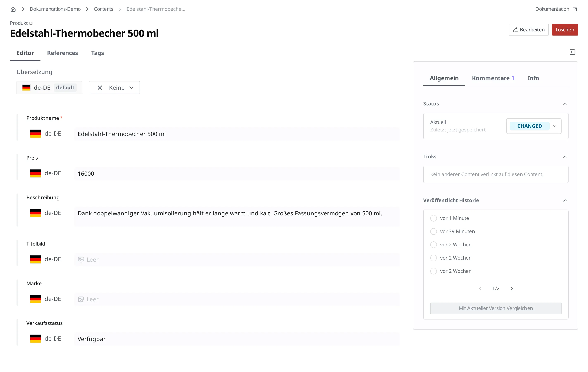The height and width of the screenshot is (372, 588).
Task: Click the Produktname text field
Action: pyautogui.click(x=237, y=134)
